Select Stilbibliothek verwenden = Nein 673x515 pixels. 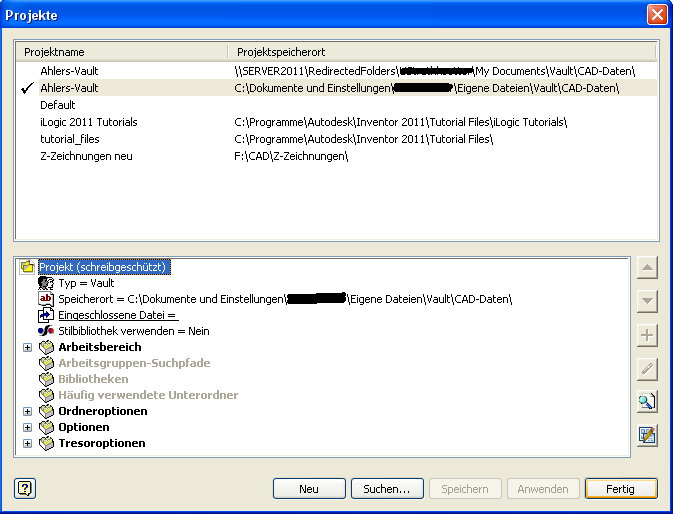coord(134,331)
